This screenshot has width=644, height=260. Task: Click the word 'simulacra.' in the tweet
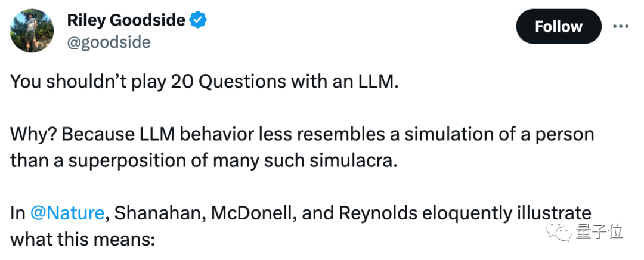click(x=354, y=161)
